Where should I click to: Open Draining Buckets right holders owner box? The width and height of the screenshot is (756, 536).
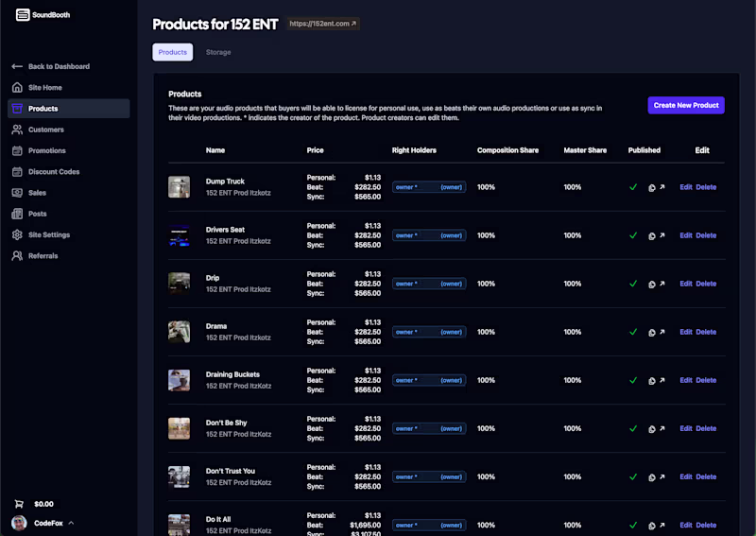pyautogui.click(x=429, y=380)
